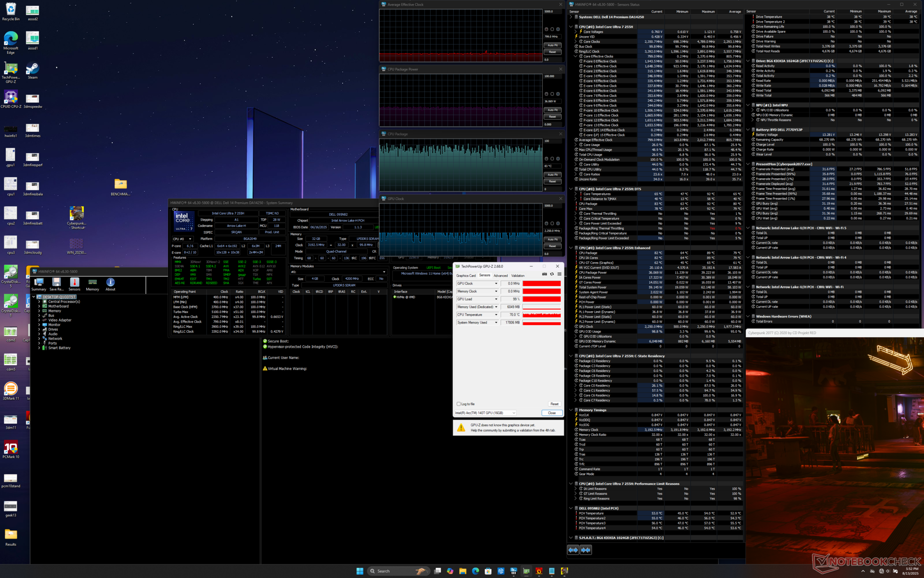The image size is (924, 578).
Task: Open CPU Temperature sensor dropdown in GPU-Z
Action: 496,315
